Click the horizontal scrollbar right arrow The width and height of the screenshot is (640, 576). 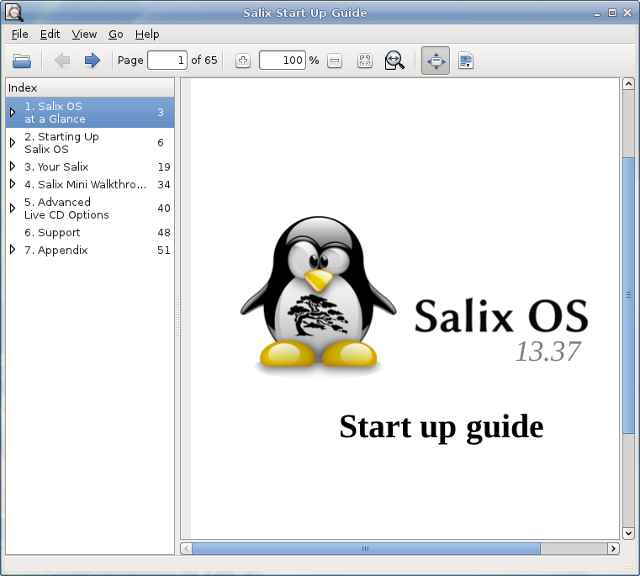coord(613,549)
